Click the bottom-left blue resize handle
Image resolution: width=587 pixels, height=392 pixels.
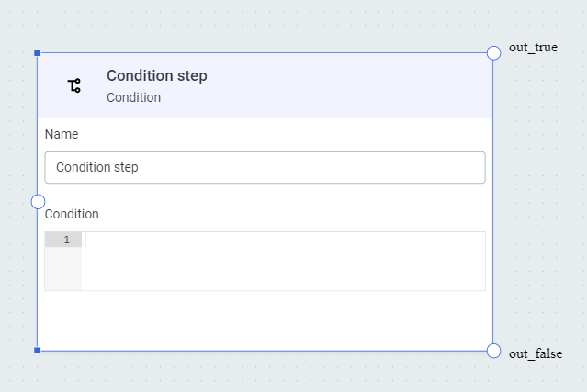[x=37, y=351]
